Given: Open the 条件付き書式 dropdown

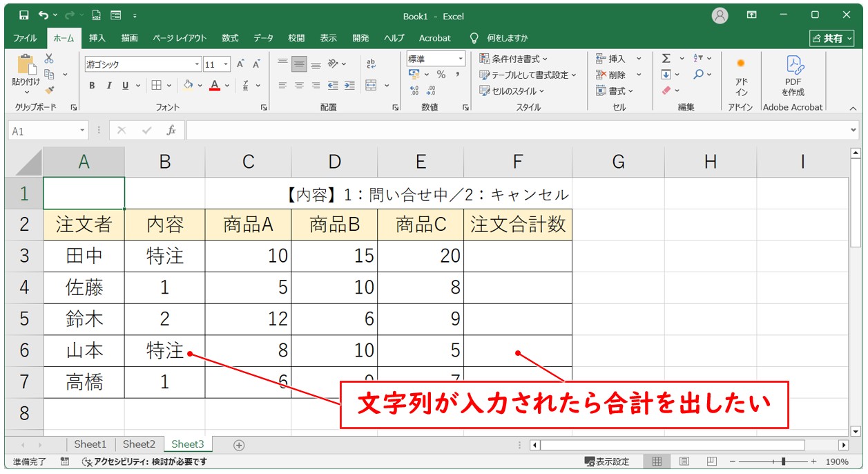Looking at the screenshot, I should tap(514, 59).
